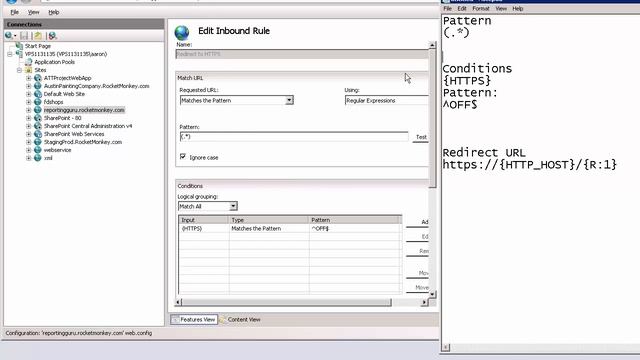Click the Type column header
Viewport: 640px width, 360px height.
pyautogui.click(x=269, y=220)
